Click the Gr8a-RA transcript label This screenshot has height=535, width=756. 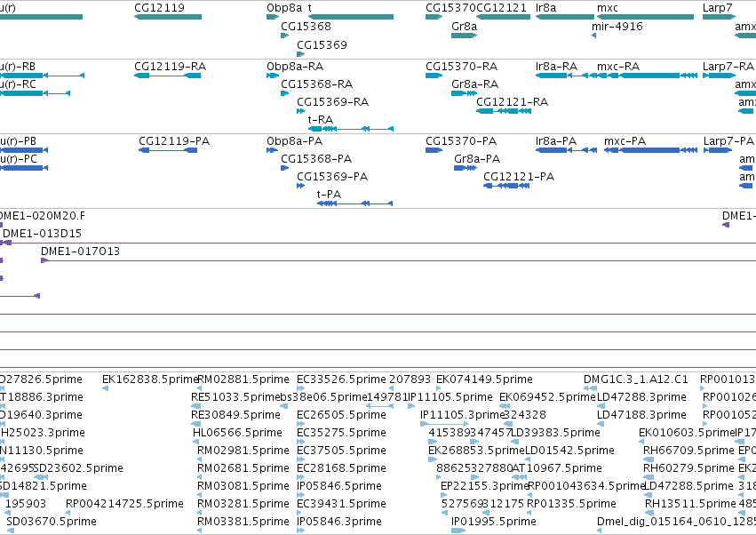[x=475, y=84]
